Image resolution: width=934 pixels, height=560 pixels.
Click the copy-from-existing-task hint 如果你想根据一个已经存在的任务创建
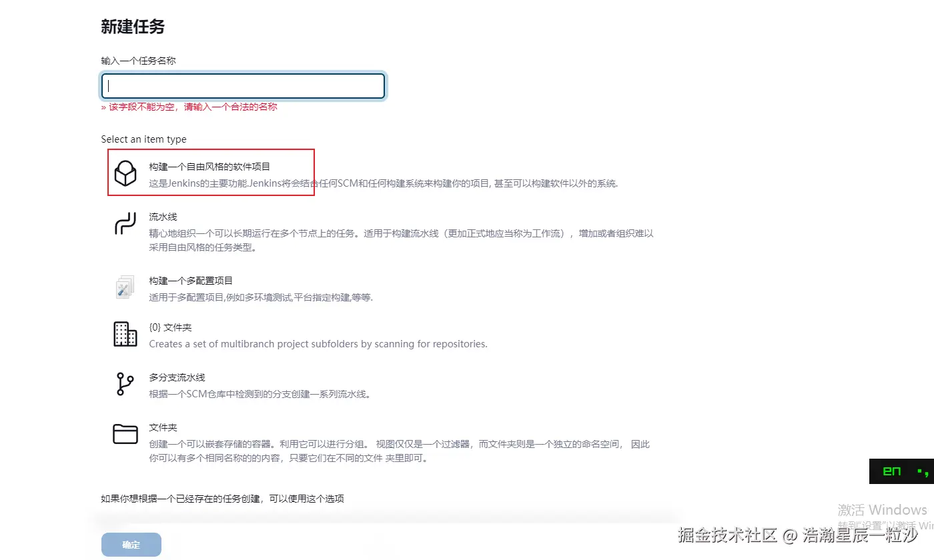pos(223,499)
